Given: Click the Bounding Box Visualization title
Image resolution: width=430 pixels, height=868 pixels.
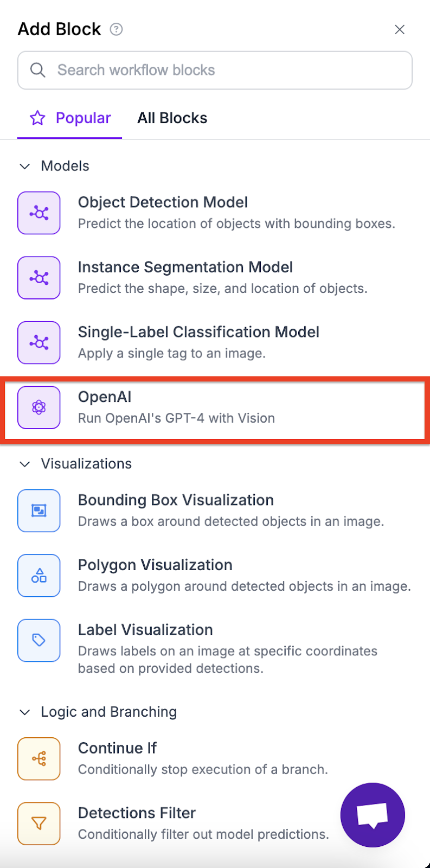Looking at the screenshot, I should [176, 500].
